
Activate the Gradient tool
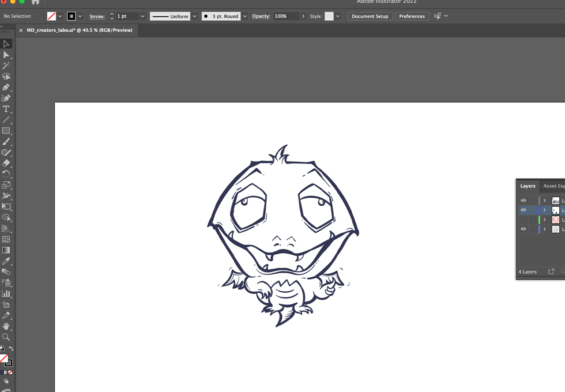6,250
